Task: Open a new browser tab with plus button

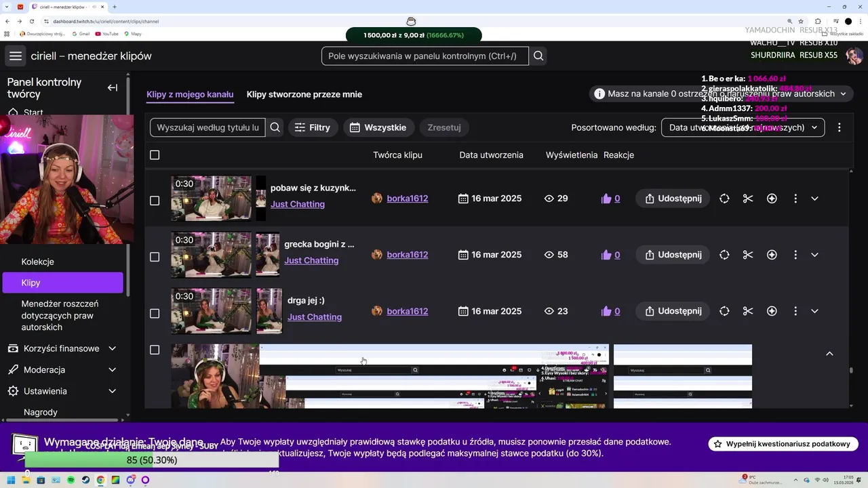Action: [114, 7]
